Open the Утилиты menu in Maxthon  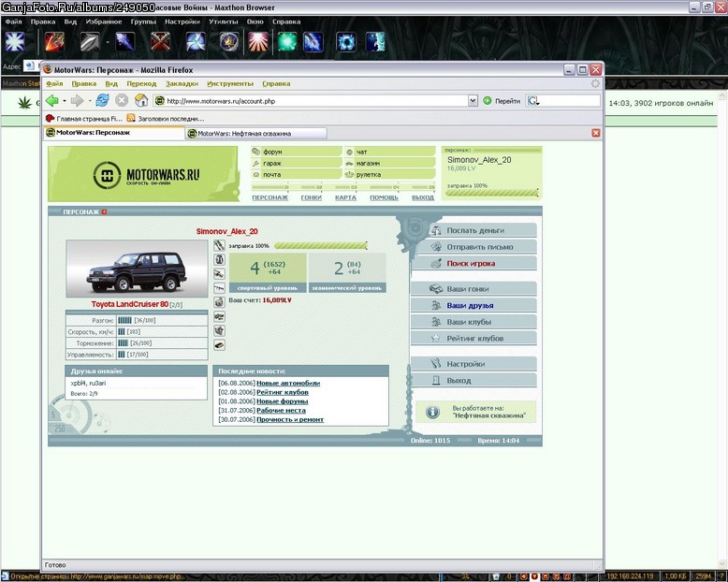click(x=224, y=22)
